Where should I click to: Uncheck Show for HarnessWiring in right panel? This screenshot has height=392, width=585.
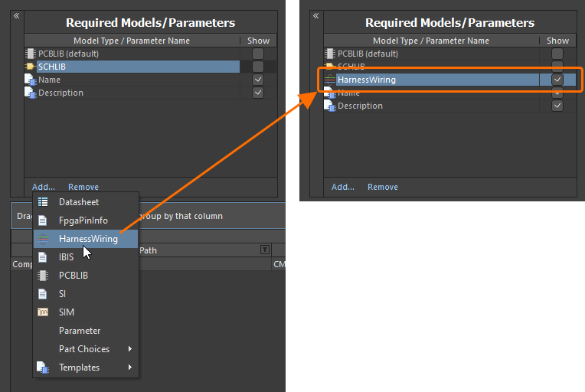tap(557, 80)
